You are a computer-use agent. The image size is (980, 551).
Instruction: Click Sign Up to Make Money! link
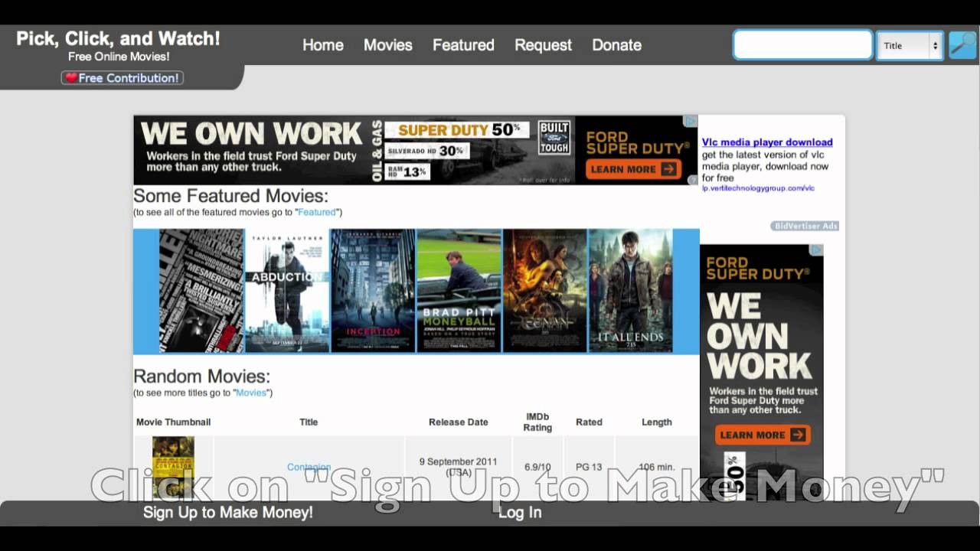point(228,513)
